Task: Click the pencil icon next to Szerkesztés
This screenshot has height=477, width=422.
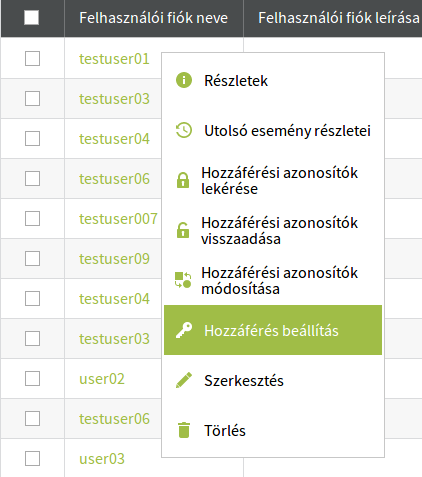Action: [x=184, y=380]
